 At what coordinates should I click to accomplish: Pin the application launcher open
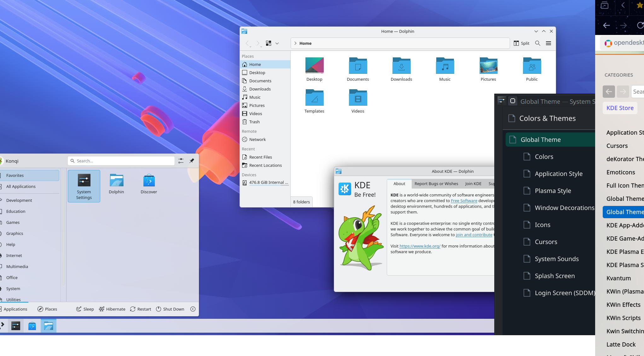coord(192,161)
